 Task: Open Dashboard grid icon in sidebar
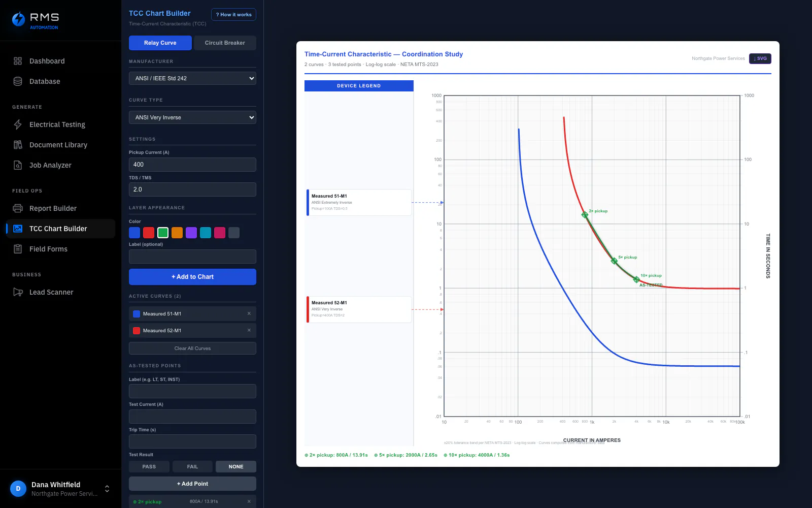[x=18, y=61]
